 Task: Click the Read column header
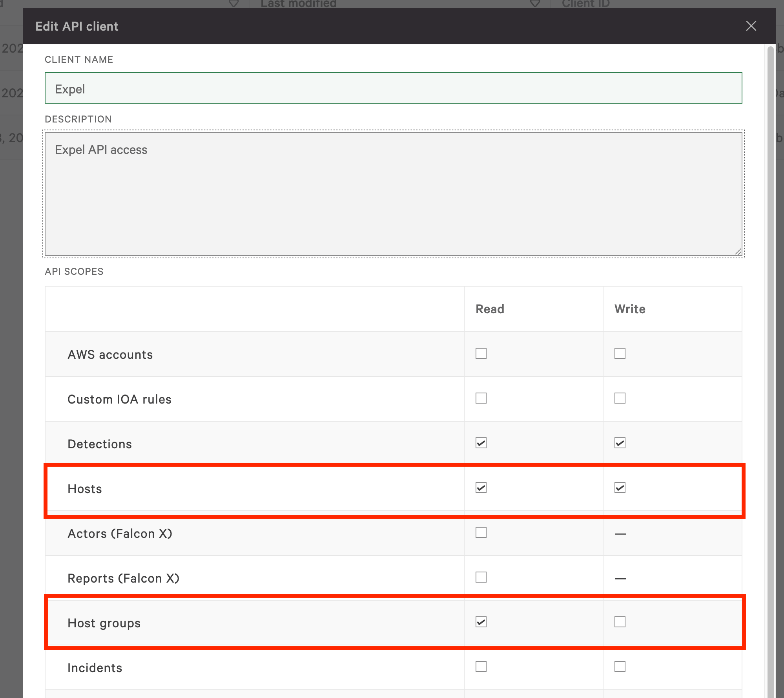(490, 309)
